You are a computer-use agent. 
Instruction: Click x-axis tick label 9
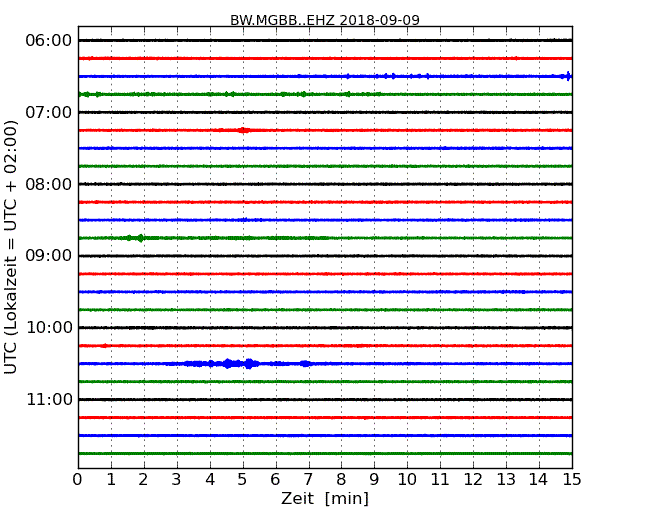(x=374, y=479)
